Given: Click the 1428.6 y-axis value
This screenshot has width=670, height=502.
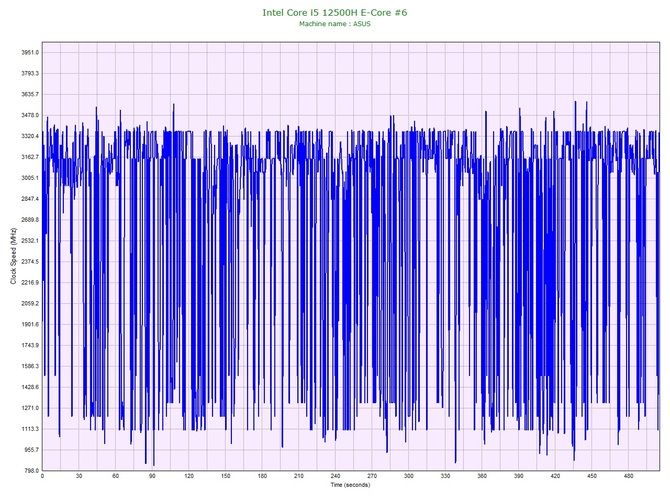Looking at the screenshot, I should [30, 388].
